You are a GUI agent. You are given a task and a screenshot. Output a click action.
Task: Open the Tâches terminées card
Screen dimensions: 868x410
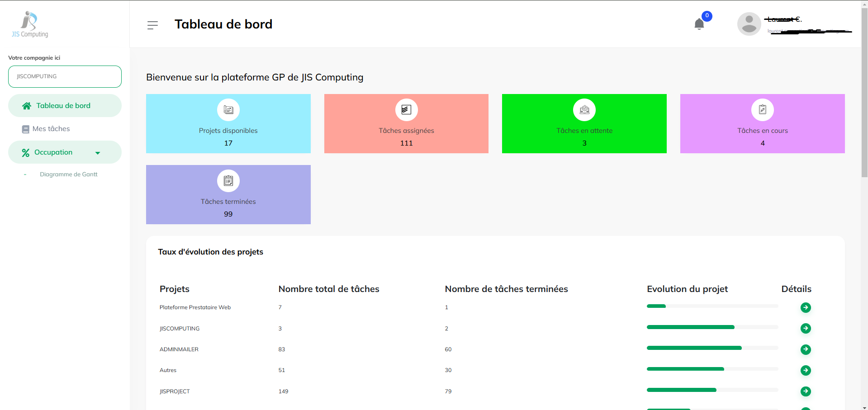(x=228, y=194)
